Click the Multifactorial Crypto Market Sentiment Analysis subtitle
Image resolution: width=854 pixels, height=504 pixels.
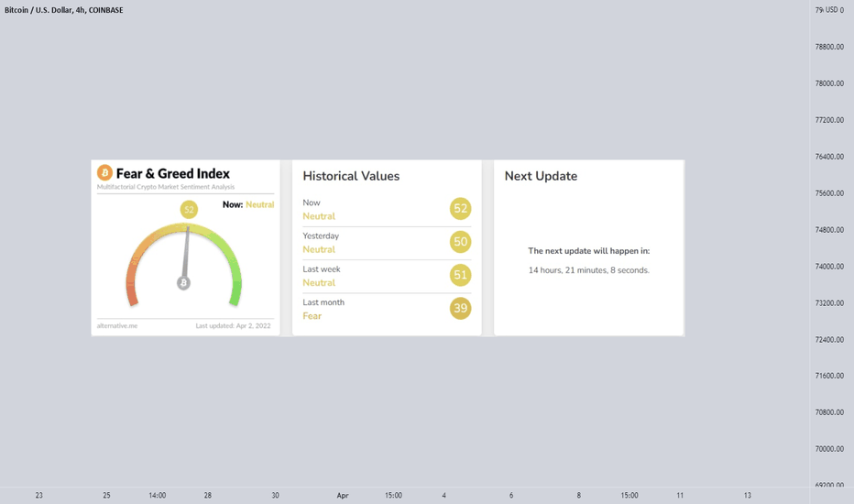pos(166,187)
